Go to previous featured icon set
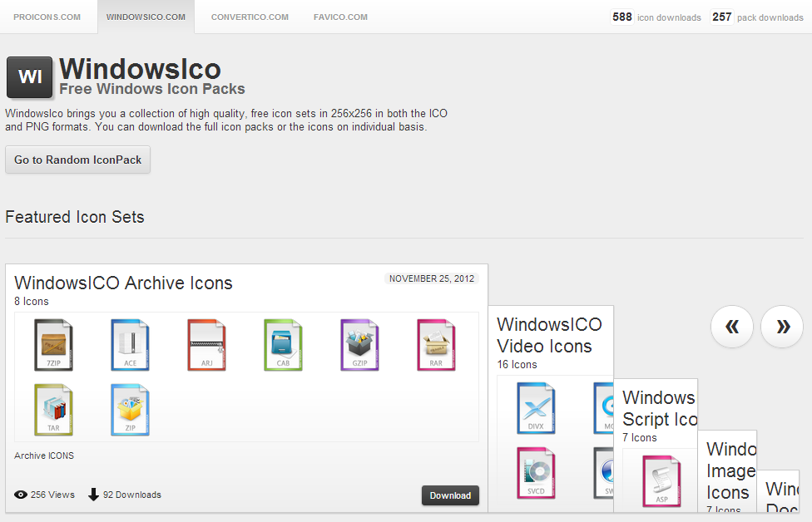812x522 pixels. click(x=732, y=327)
